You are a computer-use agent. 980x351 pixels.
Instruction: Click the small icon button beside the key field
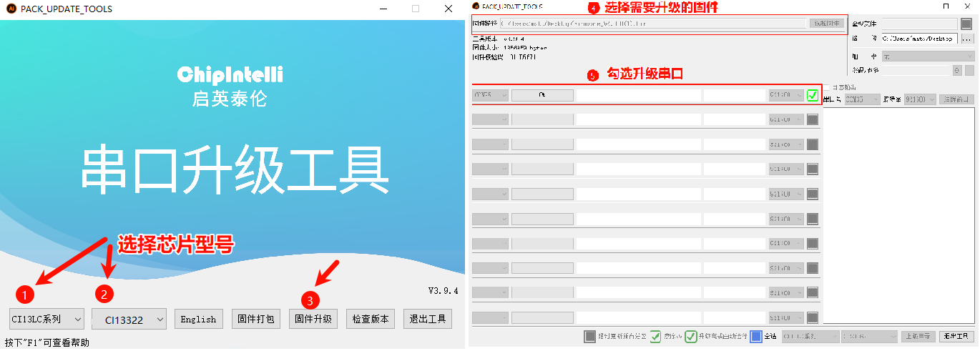click(957, 70)
